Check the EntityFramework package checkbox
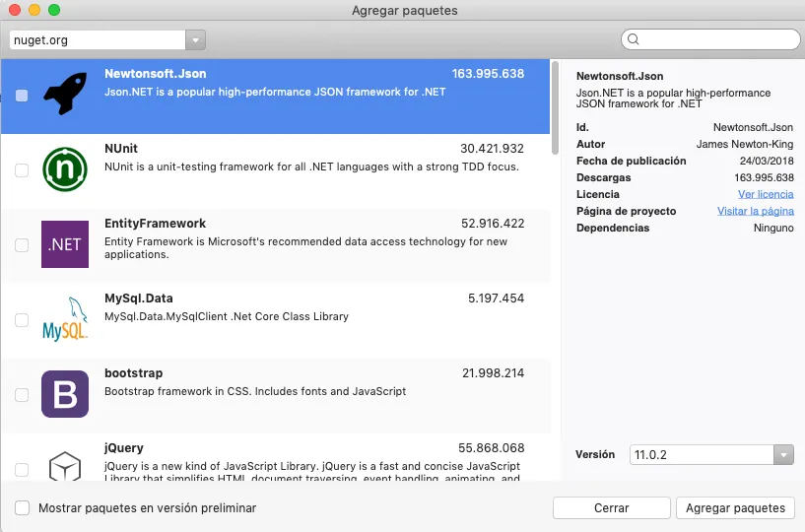Viewport: 805px width, 532px height. click(x=22, y=245)
